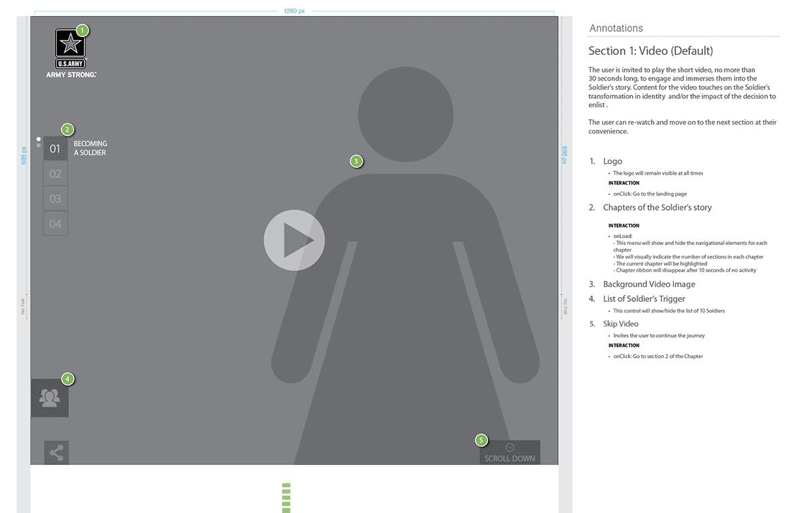Image resolution: width=812 pixels, height=513 pixels.
Task: Select chapter 01 in the chapter menu
Action: pyautogui.click(x=55, y=149)
